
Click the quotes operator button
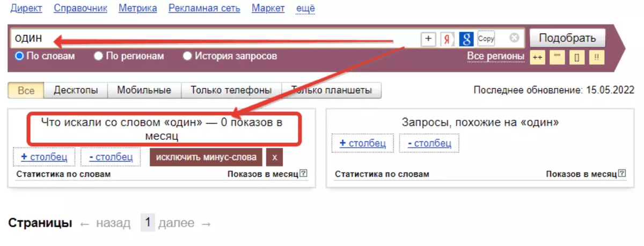tap(557, 57)
